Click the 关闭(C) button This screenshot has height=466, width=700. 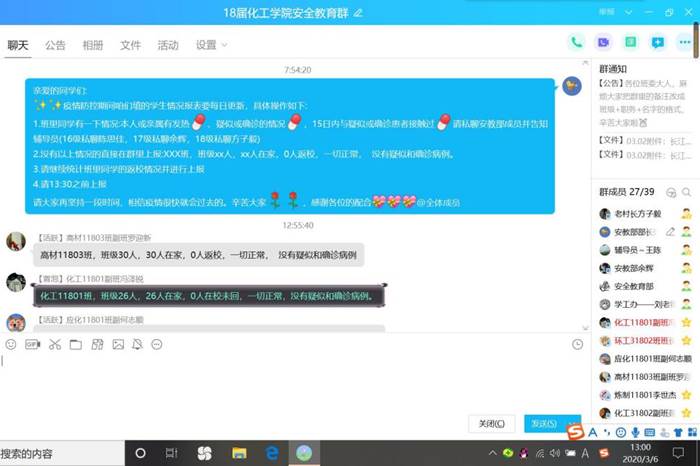tap(492, 424)
